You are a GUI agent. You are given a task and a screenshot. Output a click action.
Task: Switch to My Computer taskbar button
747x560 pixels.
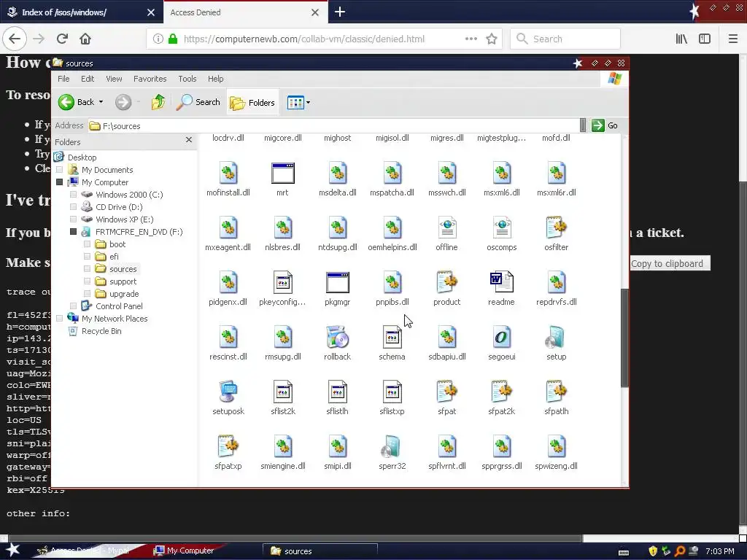(x=190, y=551)
